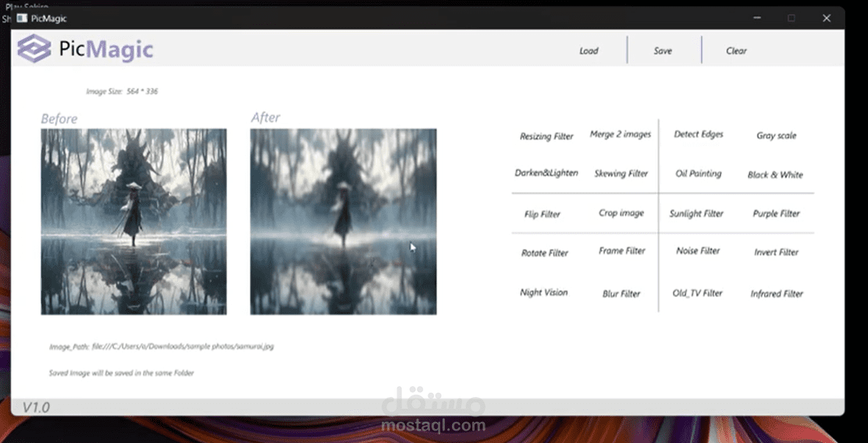Select the Flip Filter

click(542, 214)
